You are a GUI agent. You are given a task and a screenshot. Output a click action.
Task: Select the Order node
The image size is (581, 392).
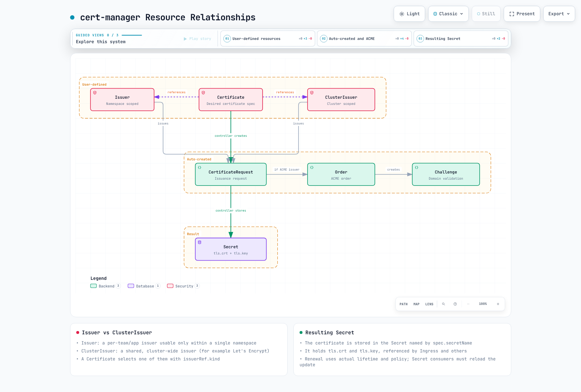[x=341, y=175]
